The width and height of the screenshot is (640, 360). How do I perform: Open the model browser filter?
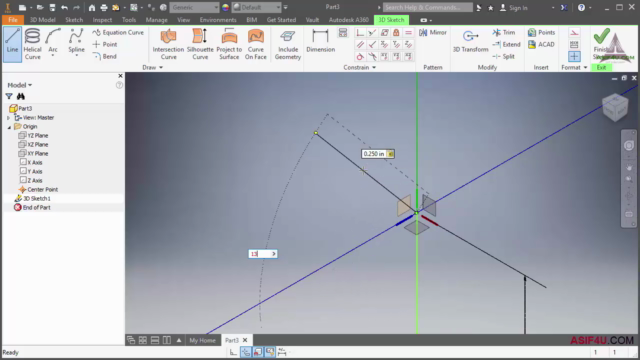coord(9,96)
